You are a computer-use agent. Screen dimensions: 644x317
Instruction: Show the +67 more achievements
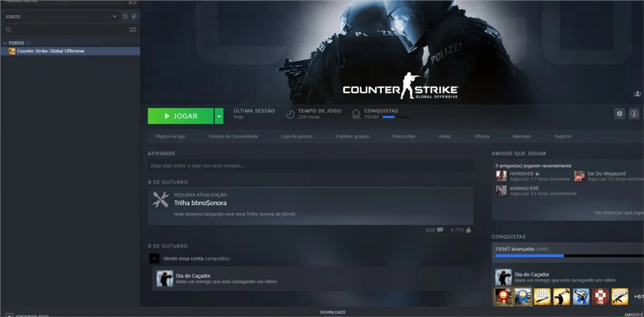638,297
